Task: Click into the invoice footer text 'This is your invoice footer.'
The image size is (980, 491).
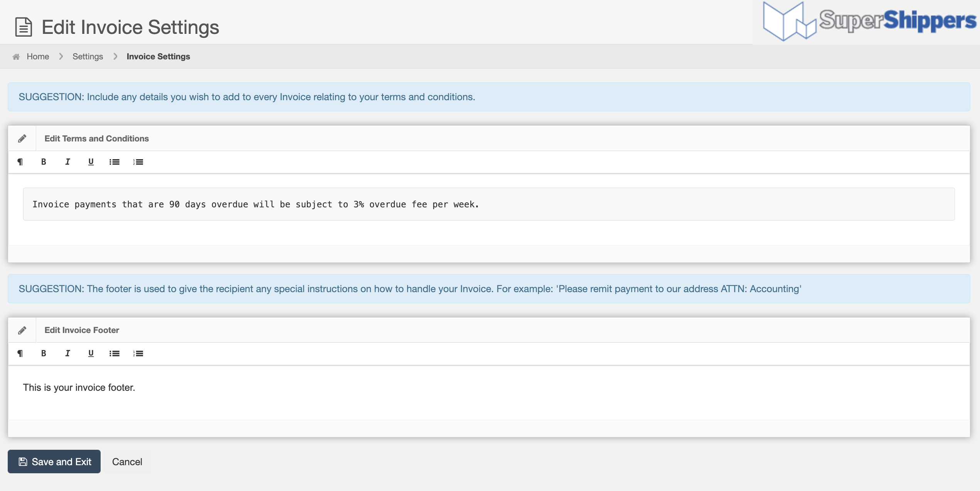Action: coord(79,387)
